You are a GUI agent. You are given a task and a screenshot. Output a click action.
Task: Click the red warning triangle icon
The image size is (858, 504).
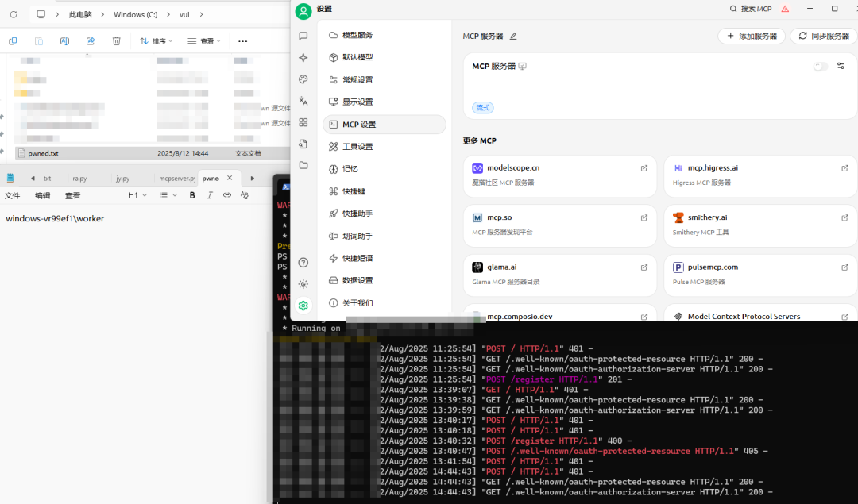tap(785, 9)
